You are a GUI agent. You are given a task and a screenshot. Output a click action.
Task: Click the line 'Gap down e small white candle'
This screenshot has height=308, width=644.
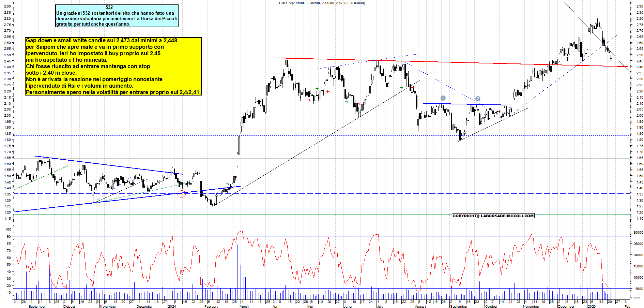pyautogui.click(x=102, y=40)
